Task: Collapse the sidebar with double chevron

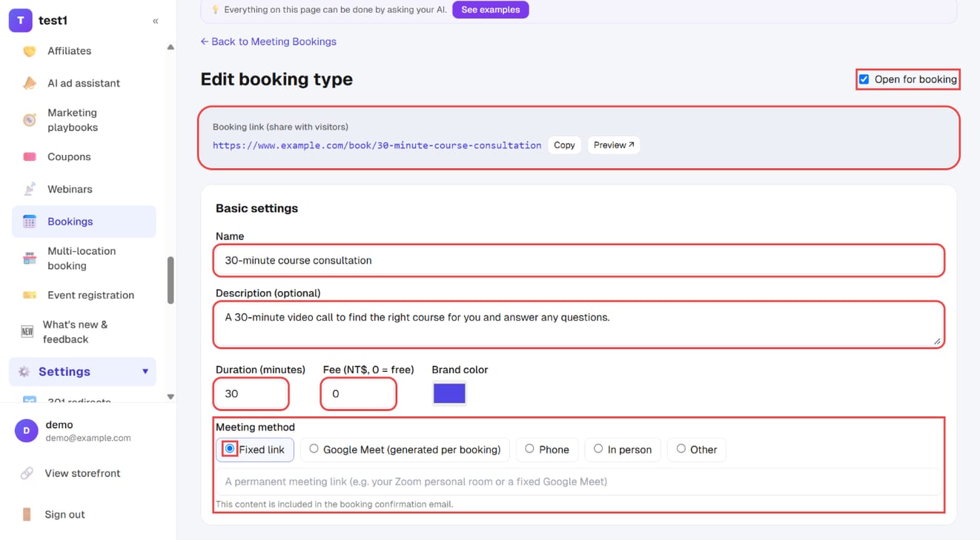Action: click(x=156, y=21)
